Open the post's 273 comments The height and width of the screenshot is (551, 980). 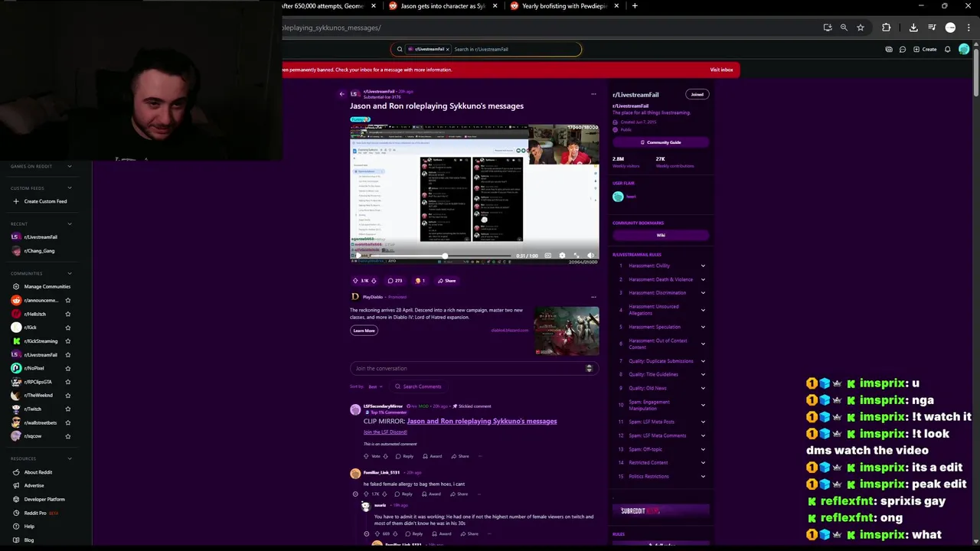point(394,281)
